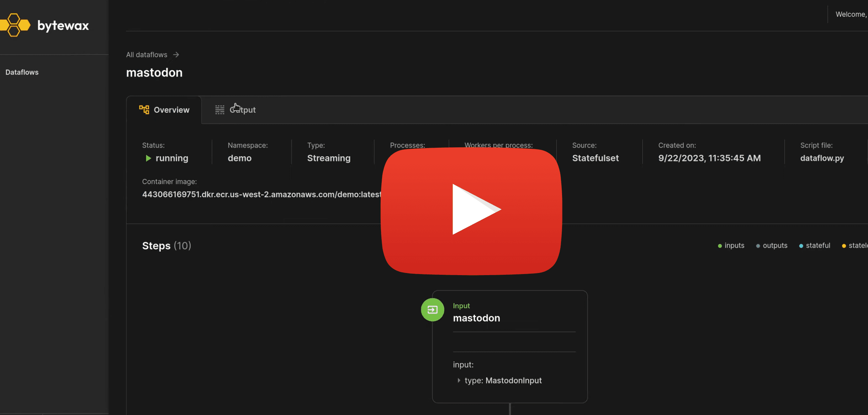Screen dimensions: 868x415
Task: Click the green Input step circle icon
Action: coord(433,310)
